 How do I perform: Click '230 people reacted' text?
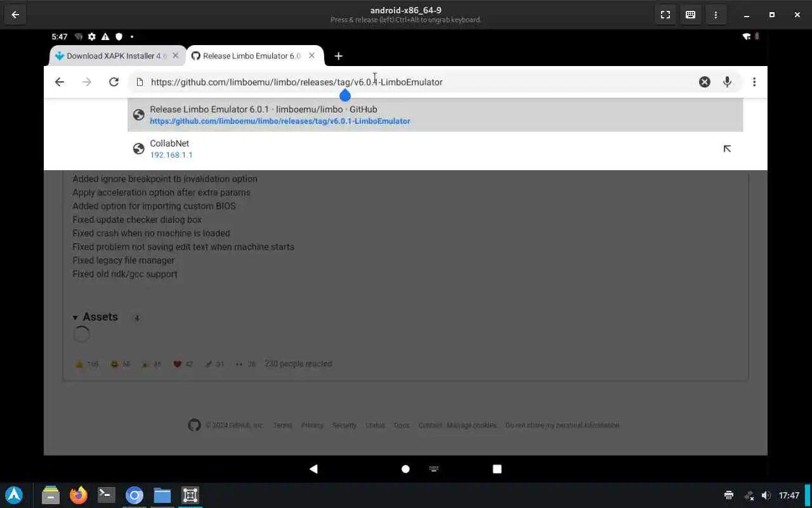tap(298, 364)
